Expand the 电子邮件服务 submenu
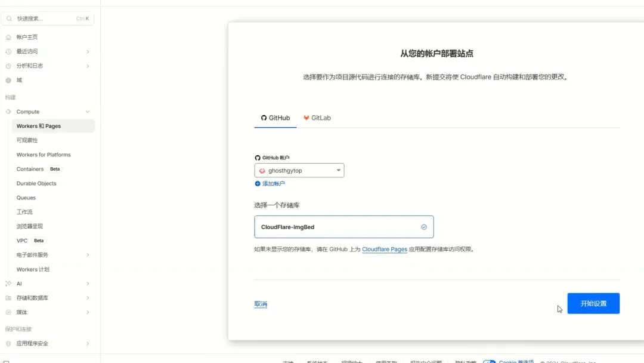This screenshot has height=363, width=644. point(89,255)
